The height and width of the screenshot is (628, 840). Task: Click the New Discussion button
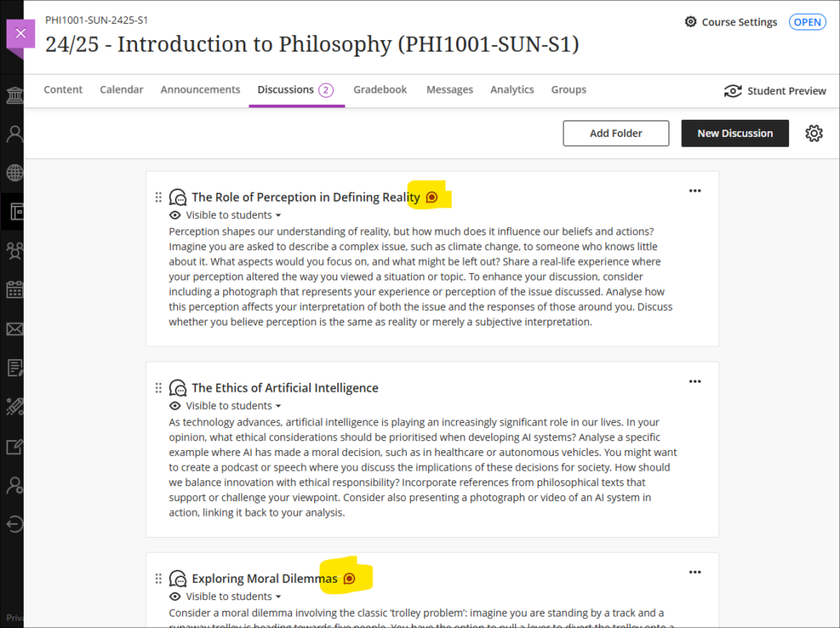pos(735,134)
